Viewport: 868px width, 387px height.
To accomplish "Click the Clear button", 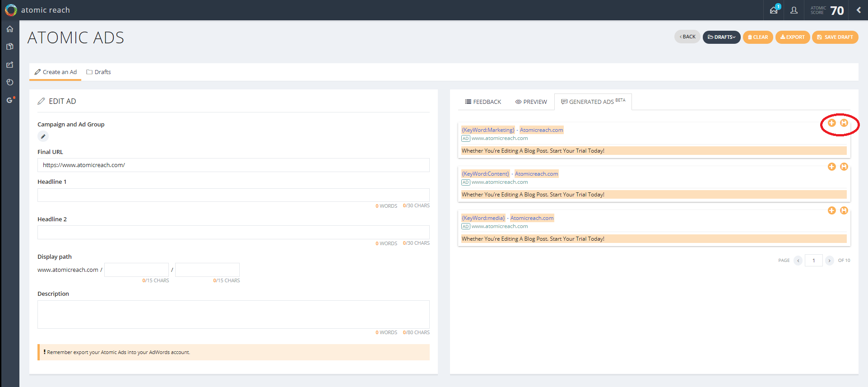I will click(x=758, y=37).
